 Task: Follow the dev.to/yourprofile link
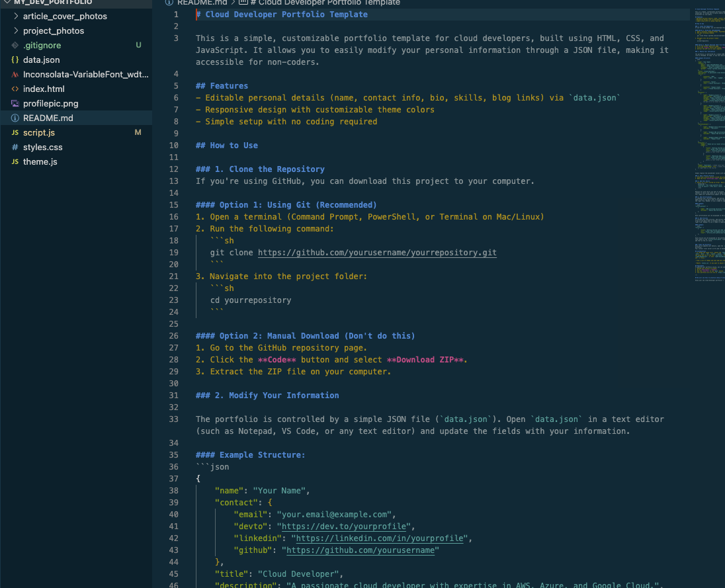coord(344,526)
